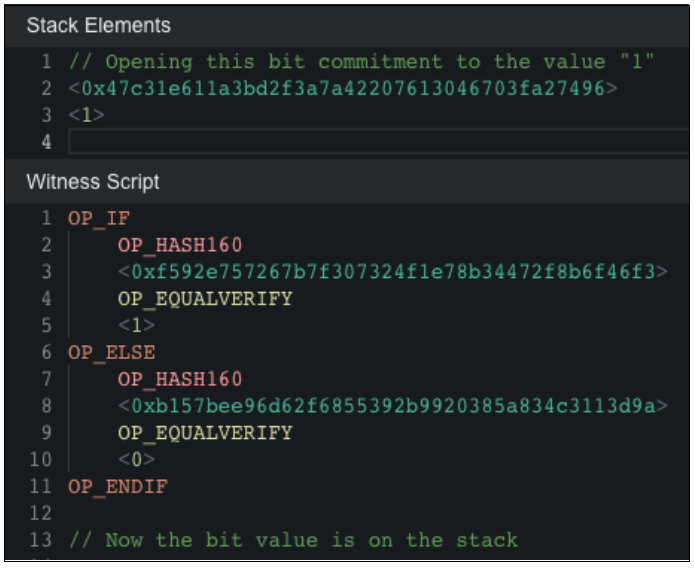
Task: Select the 0xb157bee96d62 hash on line 8
Action: pyautogui.click(x=392, y=406)
